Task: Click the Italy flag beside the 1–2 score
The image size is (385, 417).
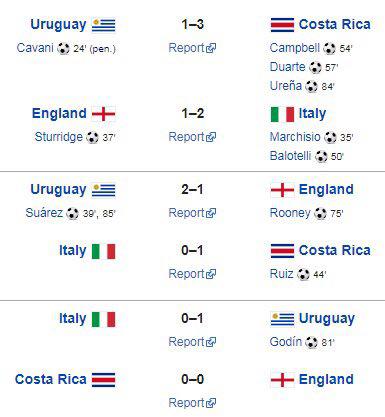Action: pyautogui.click(x=282, y=114)
